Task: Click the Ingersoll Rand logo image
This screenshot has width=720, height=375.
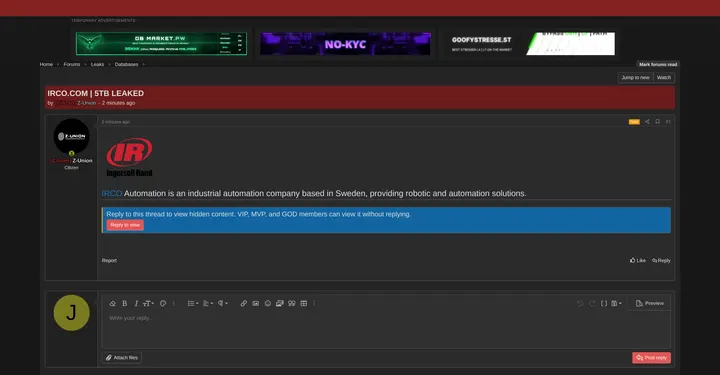Action: click(x=129, y=157)
